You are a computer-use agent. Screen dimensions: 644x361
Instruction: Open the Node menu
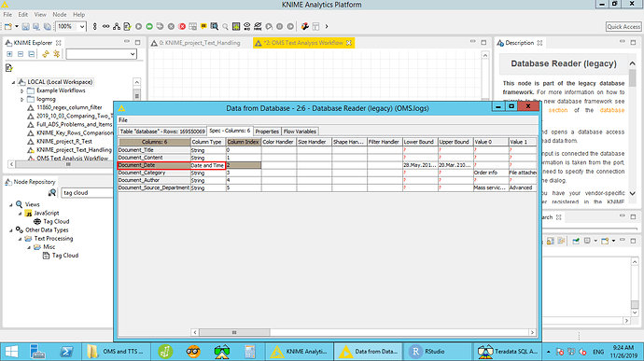click(60, 14)
